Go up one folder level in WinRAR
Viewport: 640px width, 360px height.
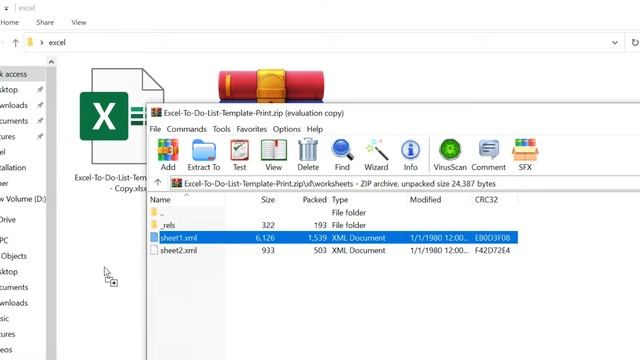158,182
